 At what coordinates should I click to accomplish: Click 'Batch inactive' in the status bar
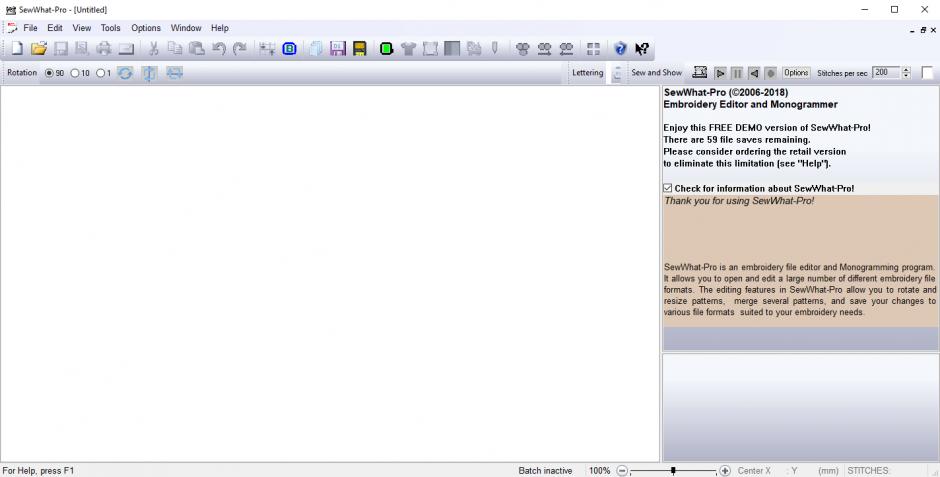(x=545, y=471)
